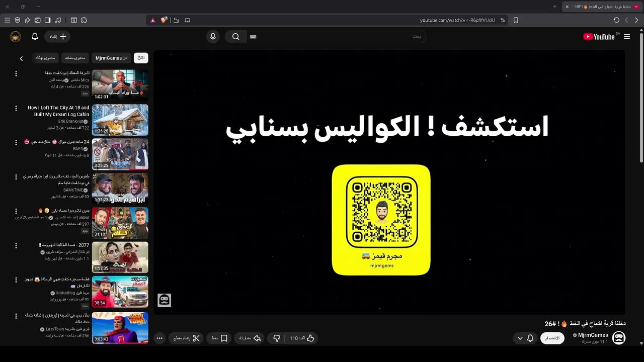Click the search magnifier button
Screen dimensions: 644x362
pyautogui.click(x=235, y=36)
